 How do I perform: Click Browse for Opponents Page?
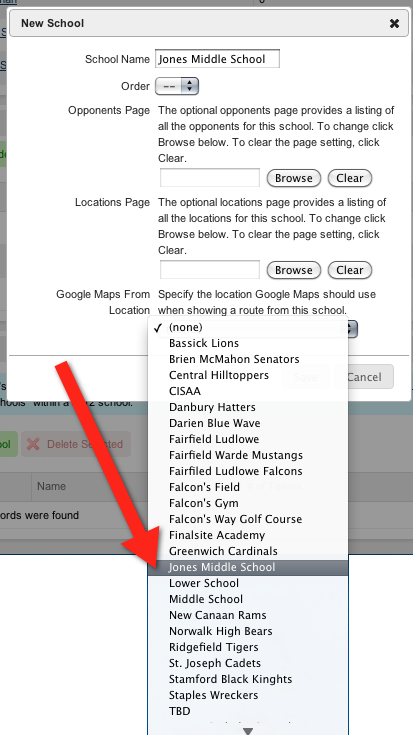293,178
